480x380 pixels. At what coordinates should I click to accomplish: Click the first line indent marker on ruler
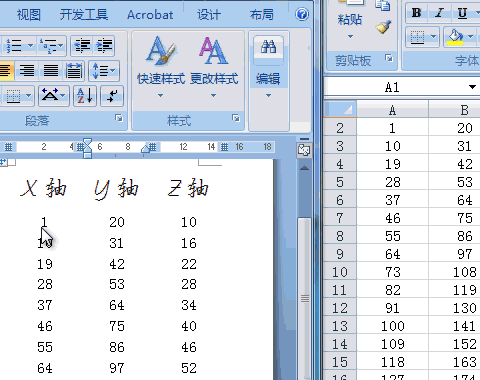click(87, 142)
